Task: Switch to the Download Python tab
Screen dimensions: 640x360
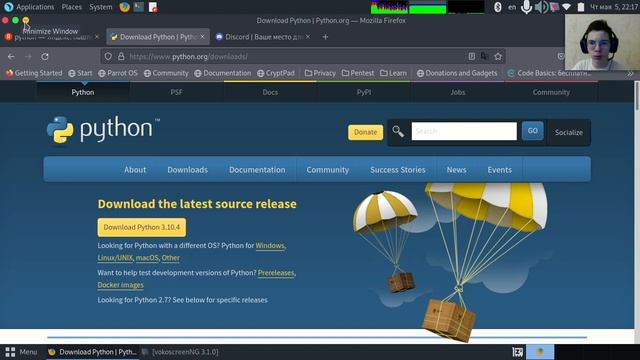Action: tap(158, 37)
